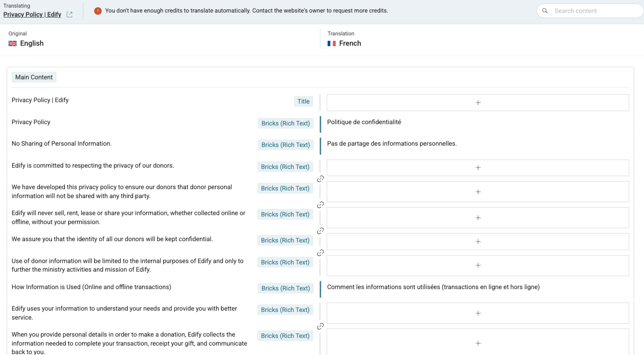The width and height of the screenshot is (644, 355).
Task: Click link icon below 'Edify is committed' row
Action: pos(320,179)
